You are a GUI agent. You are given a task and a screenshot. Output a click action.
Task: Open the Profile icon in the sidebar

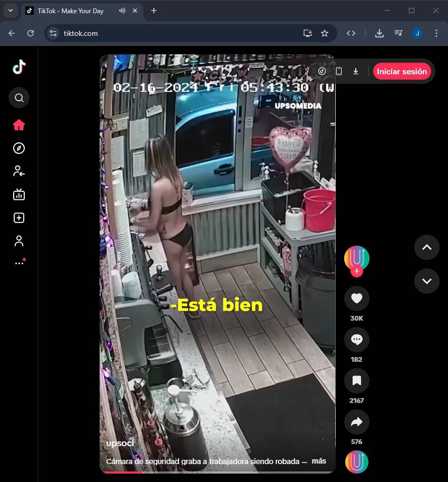(19, 241)
